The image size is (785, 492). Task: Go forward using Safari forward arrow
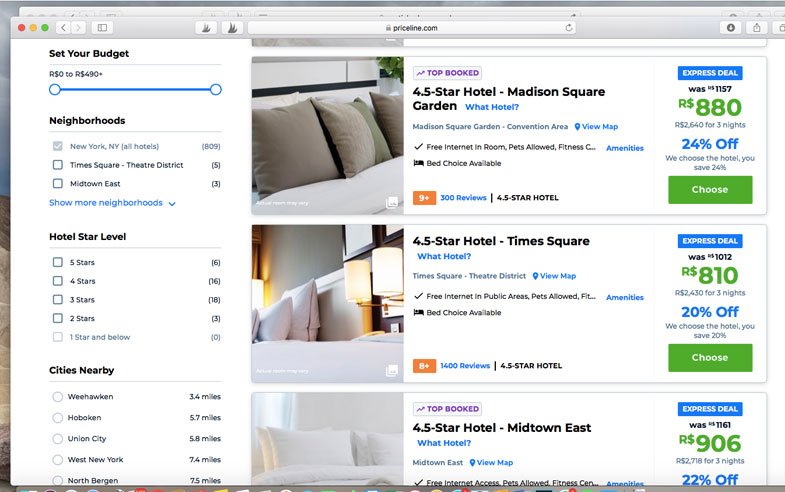[x=78, y=28]
